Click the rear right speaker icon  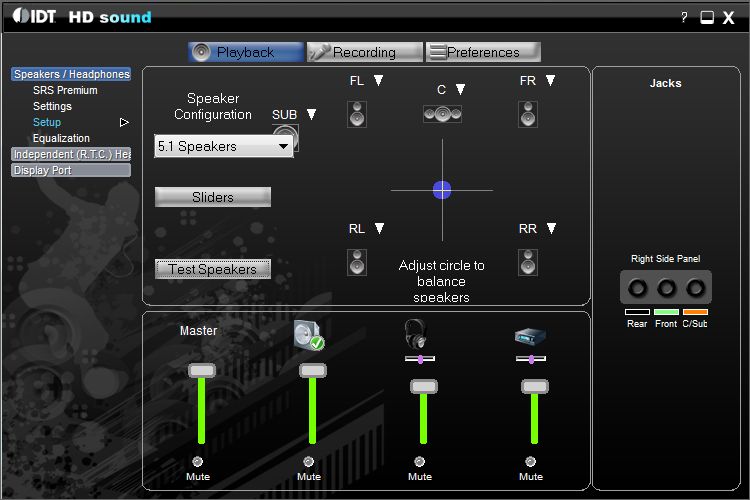(x=528, y=262)
